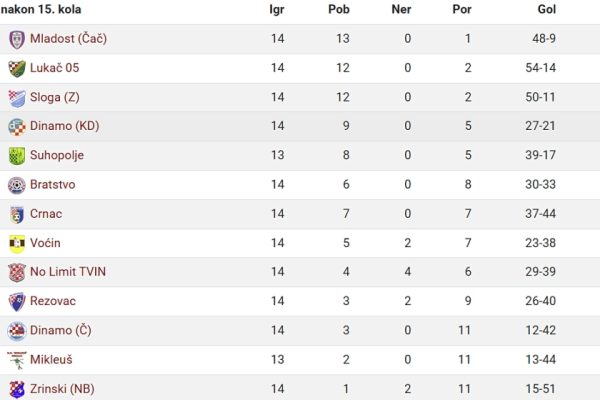Click the Crnac club crest
The width and height of the screenshot is (600, 400).
click(17, 215)
